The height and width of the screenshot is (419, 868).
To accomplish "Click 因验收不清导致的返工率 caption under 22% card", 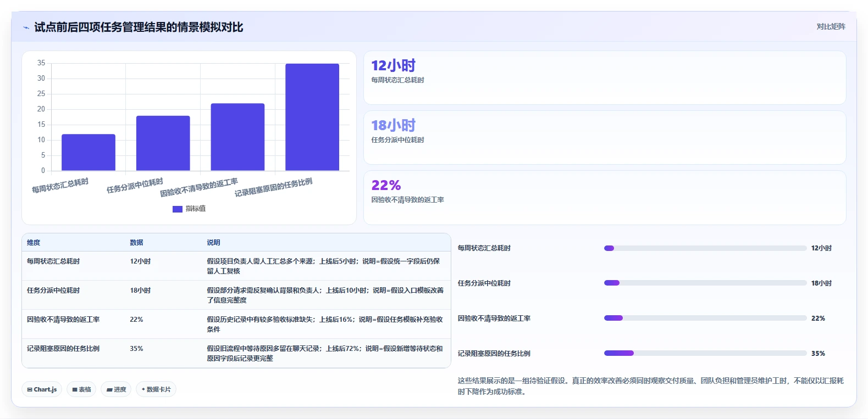I will 407,200.
